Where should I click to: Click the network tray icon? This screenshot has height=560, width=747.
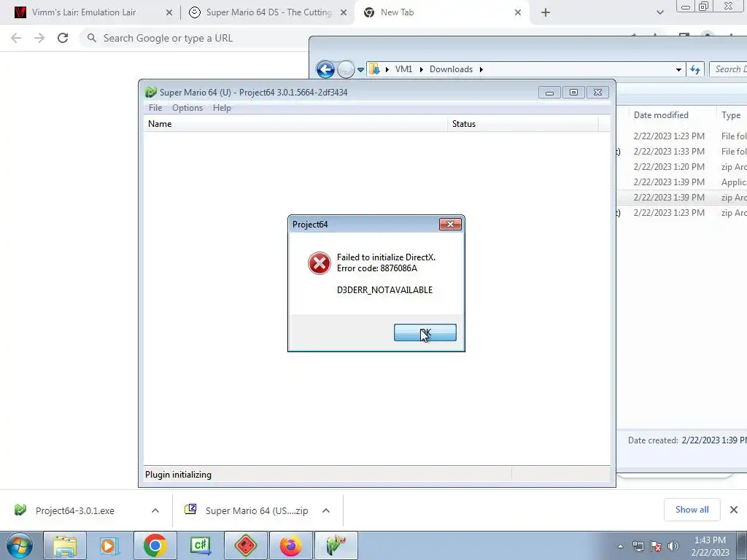click(x=638, y=546)
